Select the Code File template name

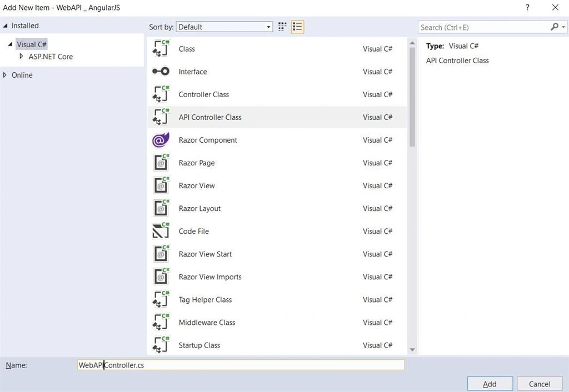coord(193,232)
